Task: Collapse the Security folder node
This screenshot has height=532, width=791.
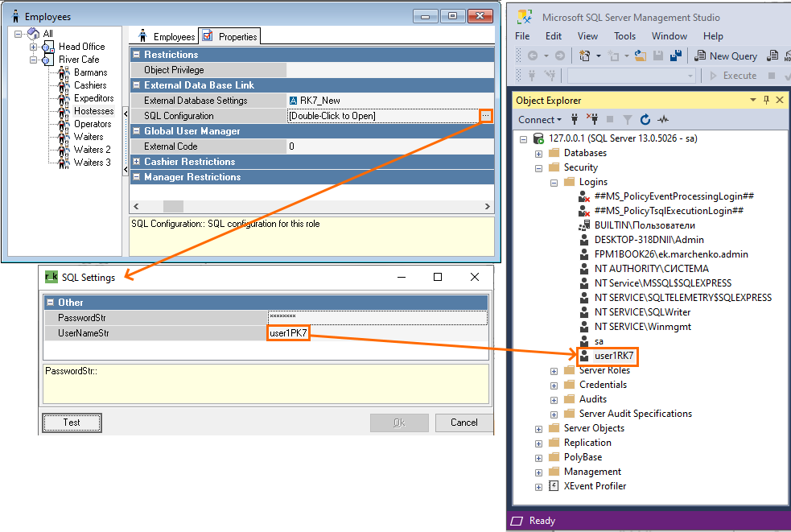Action: click(x=539, y=168)
